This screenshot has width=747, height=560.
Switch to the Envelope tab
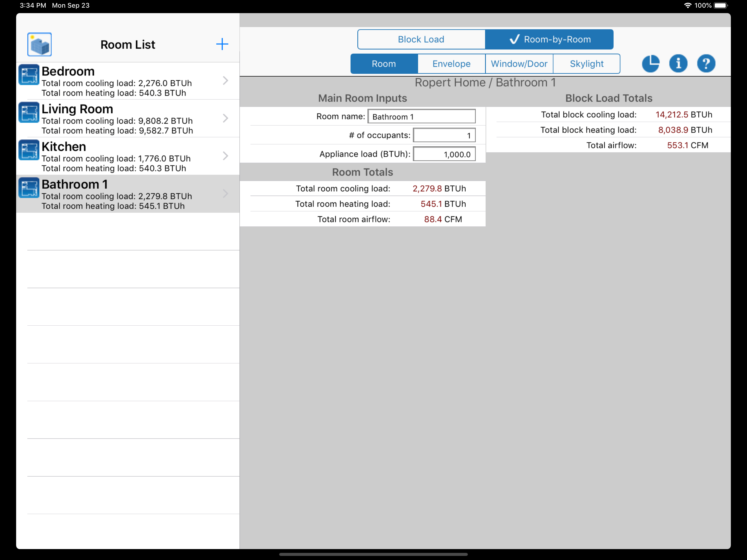451,64
